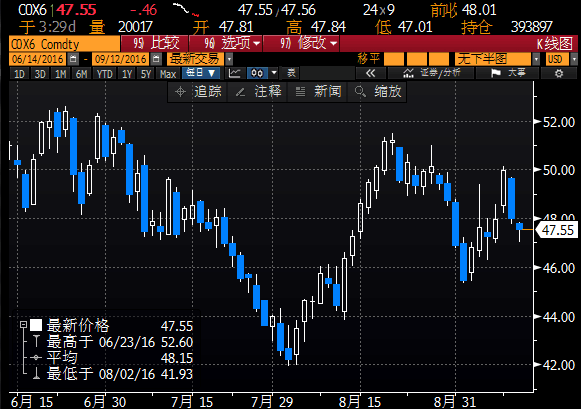Viewport: 581px width, 409px height.
Task: Open the 96 选项 options menu
Action: coord(226,44)
